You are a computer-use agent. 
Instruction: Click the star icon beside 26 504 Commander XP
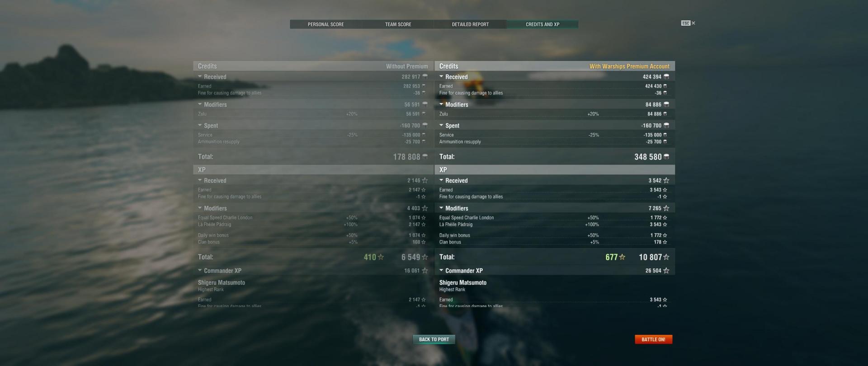666,271
